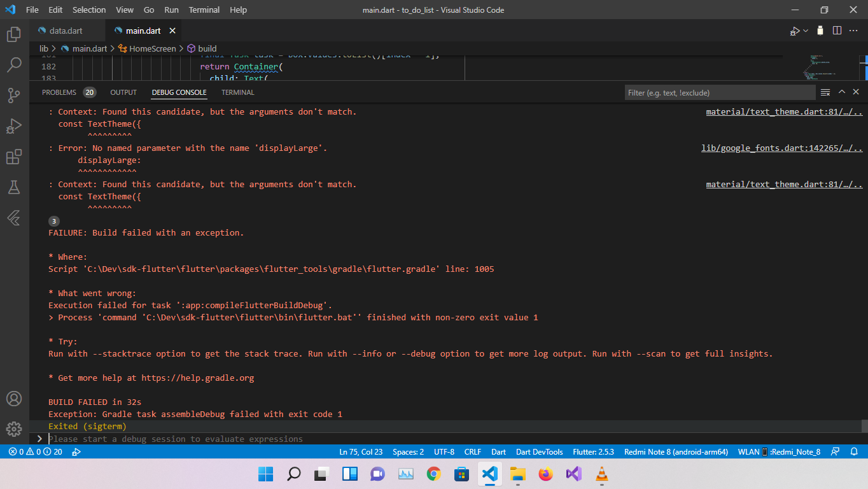Image resolution: width=868 pixels, height=489 pixels.
Task: Click the main.dart breadcrumb segment
Action: tap(84, 48)
